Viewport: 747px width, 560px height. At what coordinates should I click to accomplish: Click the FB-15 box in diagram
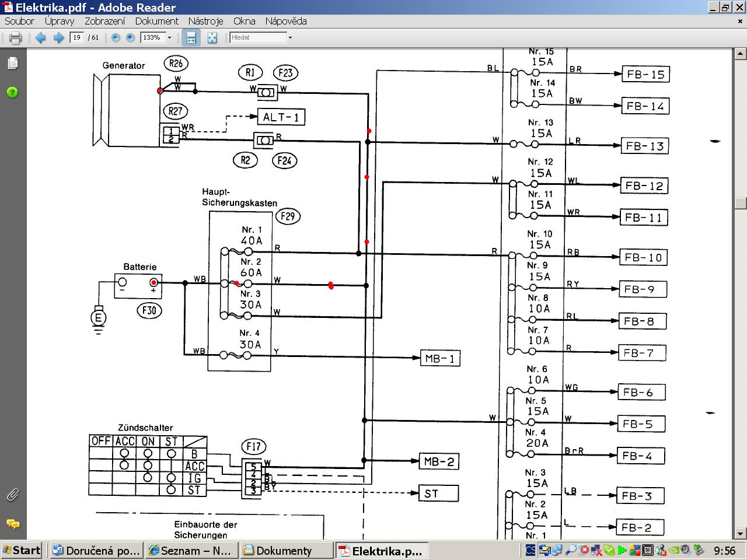645,75
